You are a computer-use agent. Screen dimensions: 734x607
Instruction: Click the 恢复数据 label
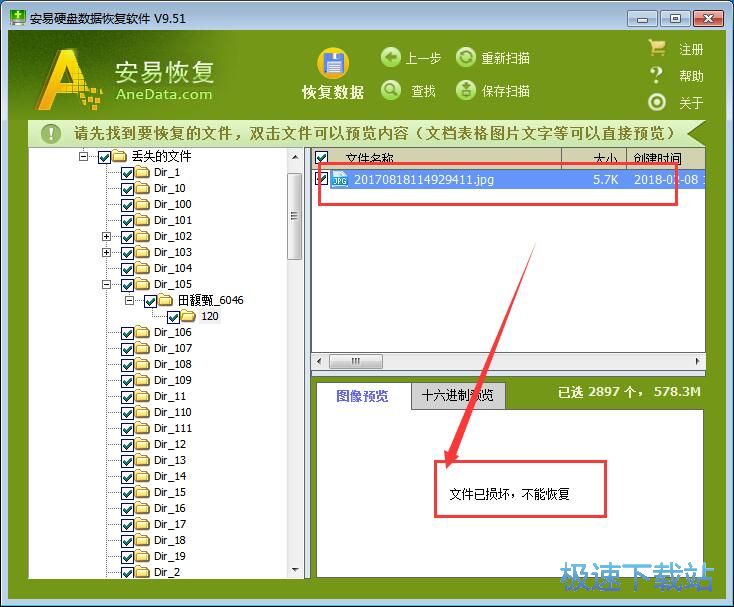coord(333,92)
